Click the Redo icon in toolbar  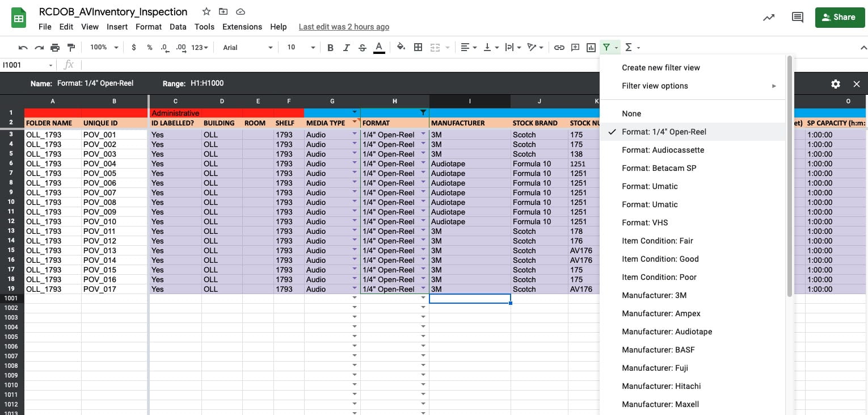[39, 48]
